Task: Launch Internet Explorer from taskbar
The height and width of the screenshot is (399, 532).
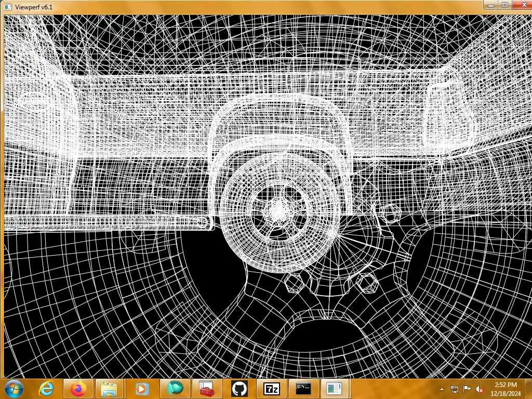Action: [x=46, y=389]
